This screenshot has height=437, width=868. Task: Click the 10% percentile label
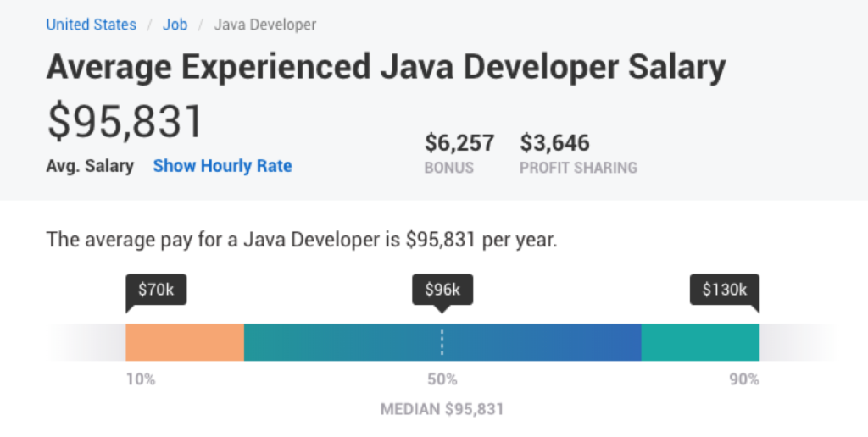click(141, 380)
